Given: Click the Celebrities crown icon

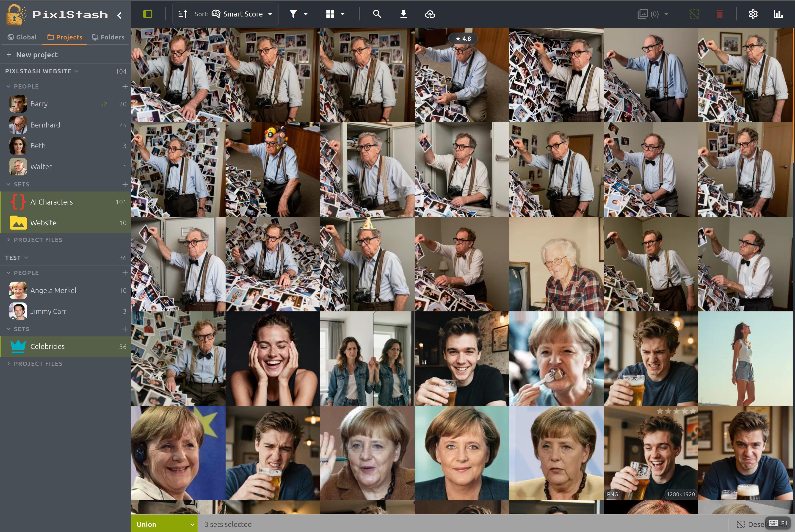Looking at the screenshot, I should tap(18, 346).
